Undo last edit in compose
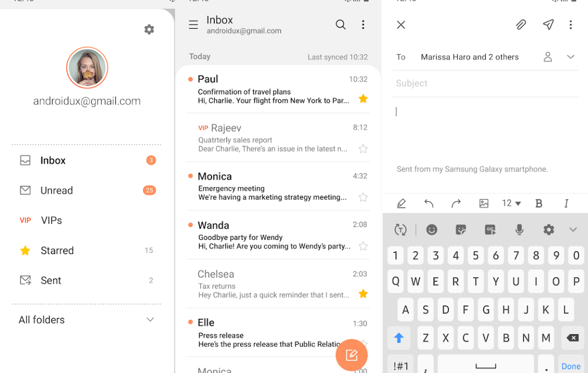Viewport: 588px width, 373px height. click(x=428, y=203)
